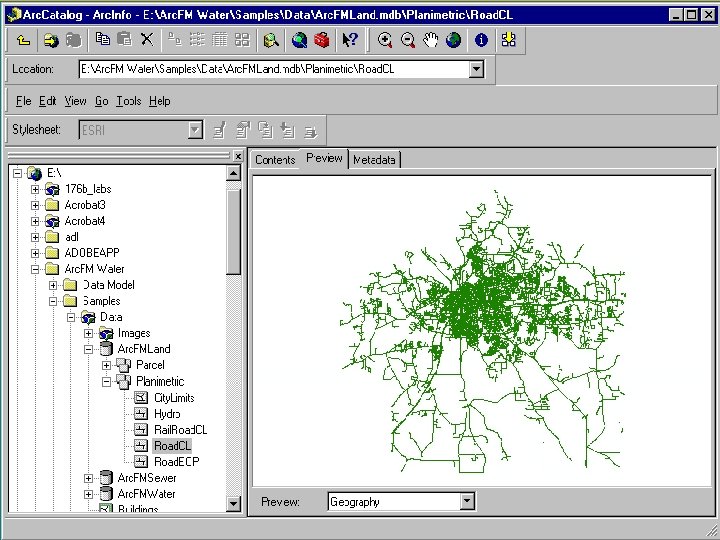Open the red ArcToolbox icon
The width and height of the screenshot is (720, 540).
(x=322, y=40)
